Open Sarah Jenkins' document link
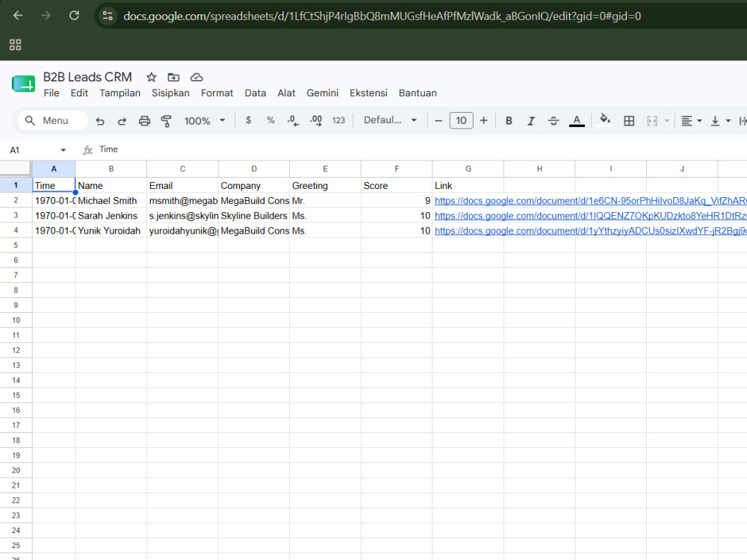Screen dimensions: 747x560 591,216
